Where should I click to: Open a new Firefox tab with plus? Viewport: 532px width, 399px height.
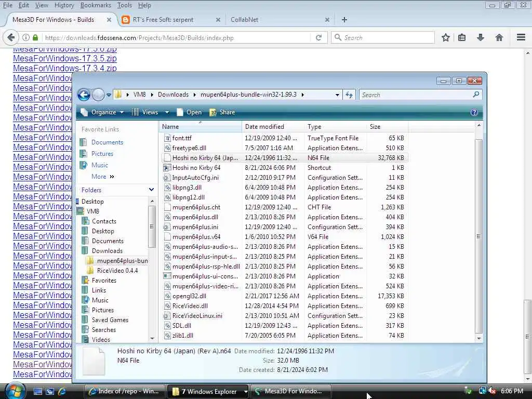click(x=344, y=20)
